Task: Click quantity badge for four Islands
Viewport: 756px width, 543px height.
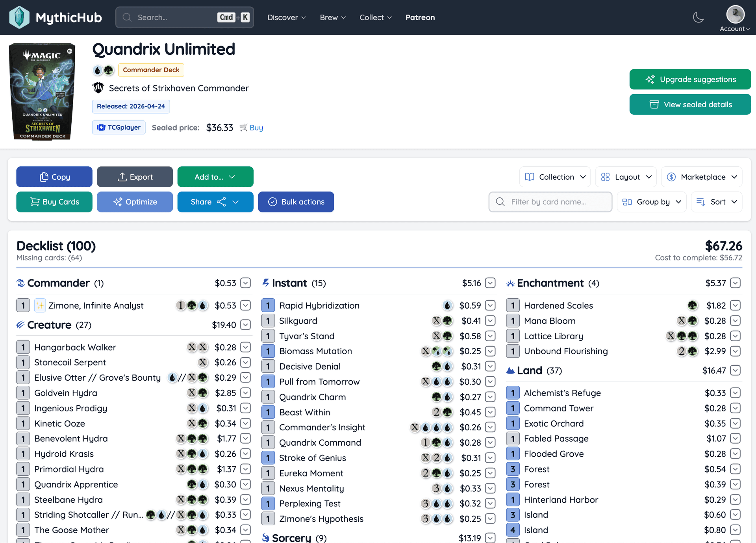Action: coord(513,530)
